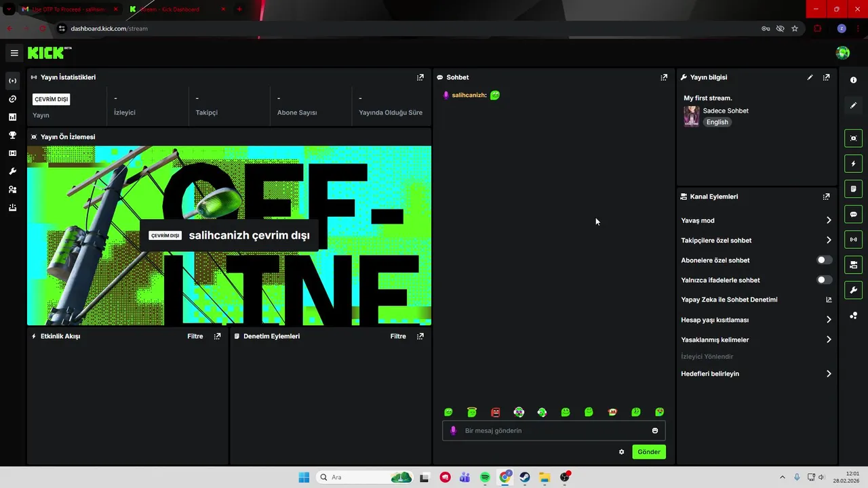
Task: Toggle the channel actions widget in right sidebar
Action: 853,264
